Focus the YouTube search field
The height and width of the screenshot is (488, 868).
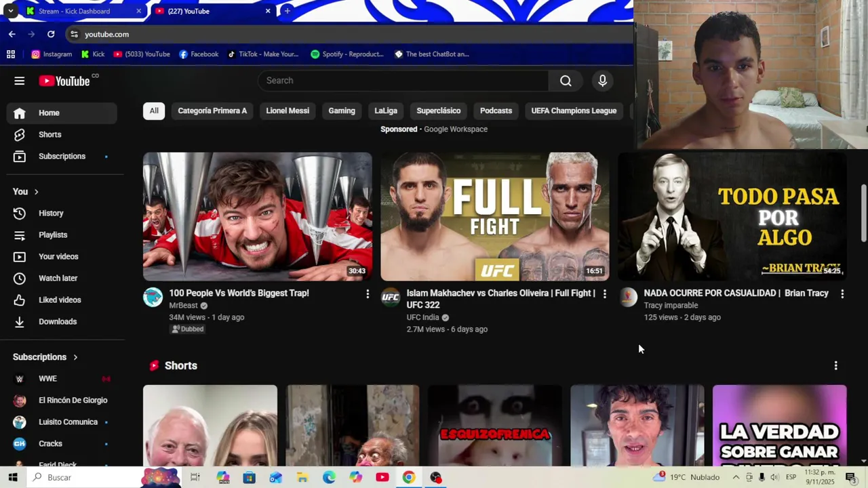403,81
